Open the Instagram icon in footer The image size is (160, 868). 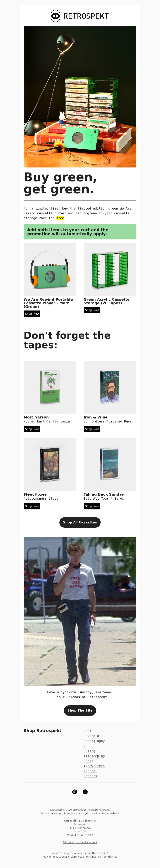click(x=75, y=792)
